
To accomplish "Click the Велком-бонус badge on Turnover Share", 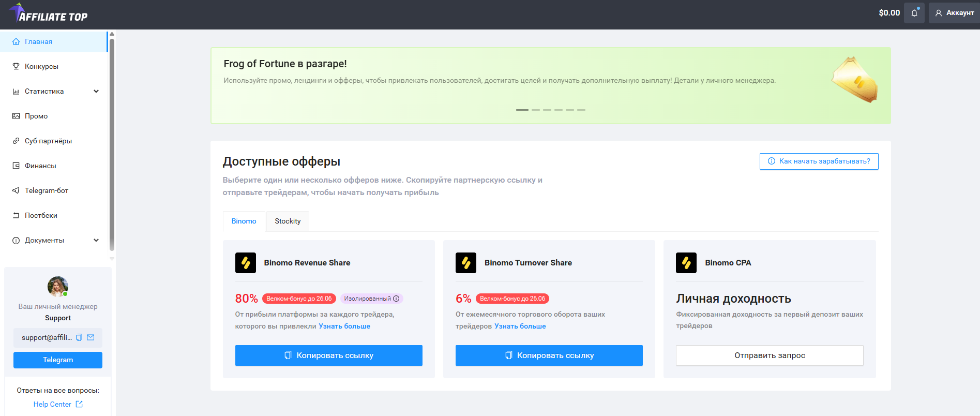I will tap(512, 299).
